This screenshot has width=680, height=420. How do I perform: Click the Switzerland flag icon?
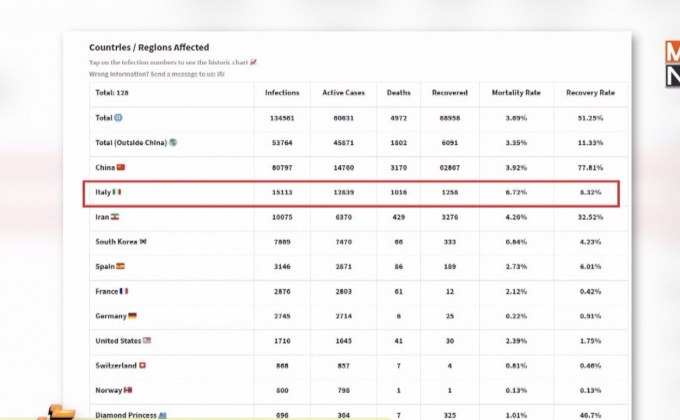[142, 365]
